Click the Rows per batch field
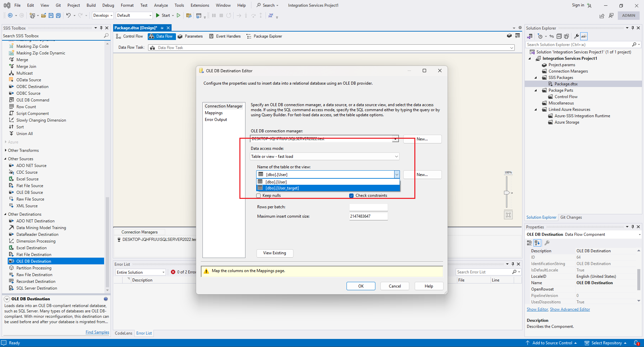Image resolution: width=644 pixels, height=347 pixels. [x=368, y=207]
